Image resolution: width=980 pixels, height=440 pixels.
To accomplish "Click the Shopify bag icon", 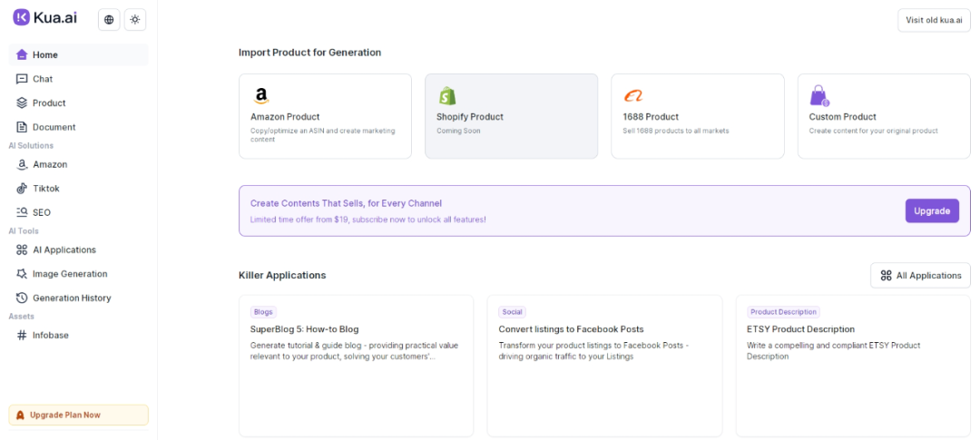I will [446, 96].
